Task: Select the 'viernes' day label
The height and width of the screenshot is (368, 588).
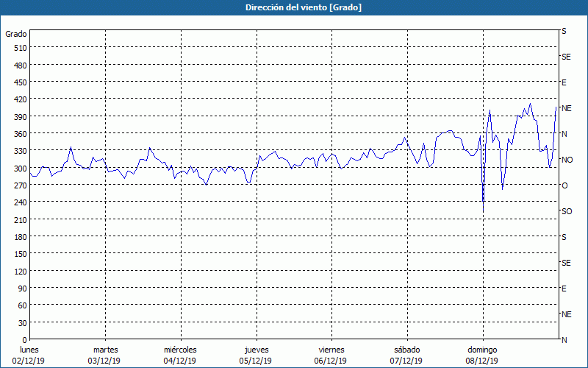Action: pos(331,350)
